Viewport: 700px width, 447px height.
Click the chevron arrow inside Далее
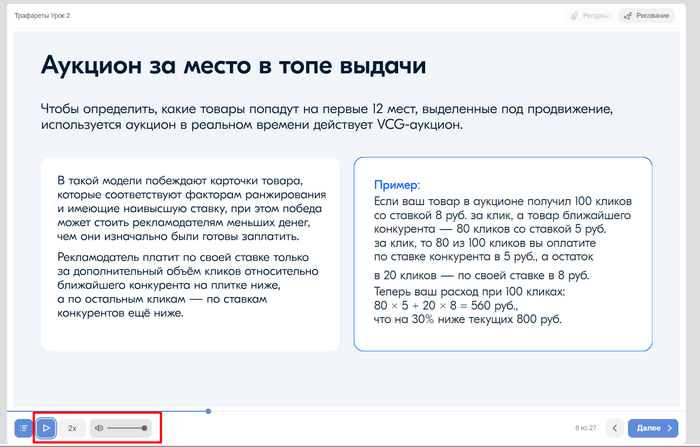tap(670, 428)
